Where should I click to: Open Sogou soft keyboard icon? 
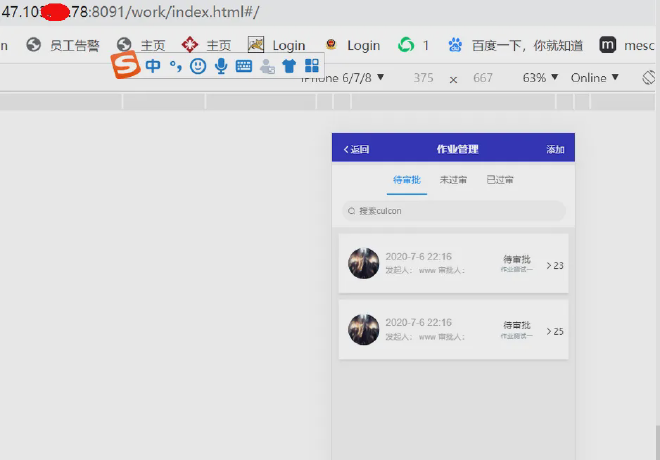(x=243, y=67)
